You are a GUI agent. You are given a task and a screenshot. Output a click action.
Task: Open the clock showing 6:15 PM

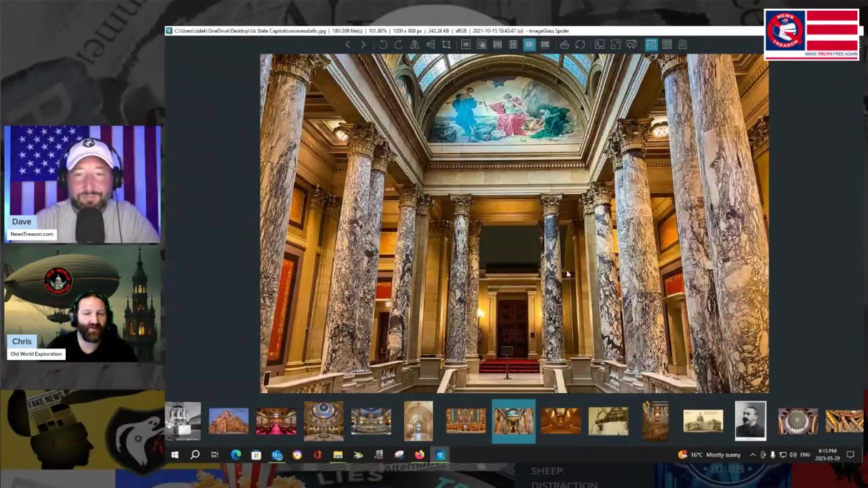(827, 455)
